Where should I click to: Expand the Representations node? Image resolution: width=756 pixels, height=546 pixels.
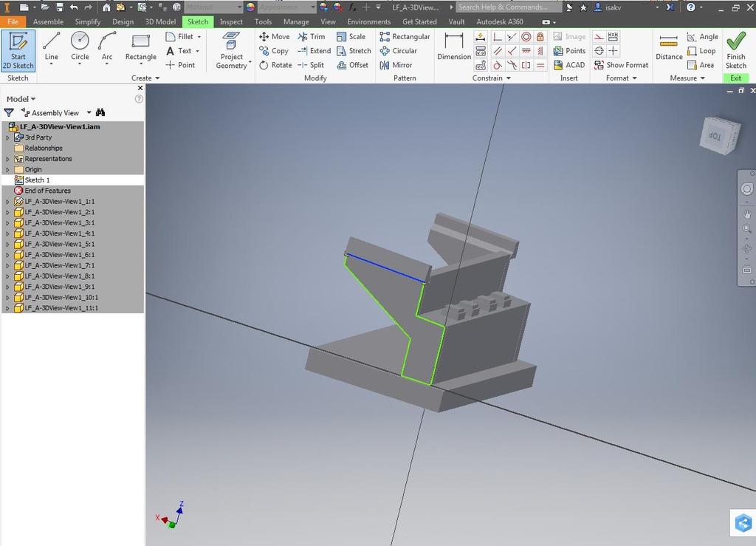click(x=7, y=159)
